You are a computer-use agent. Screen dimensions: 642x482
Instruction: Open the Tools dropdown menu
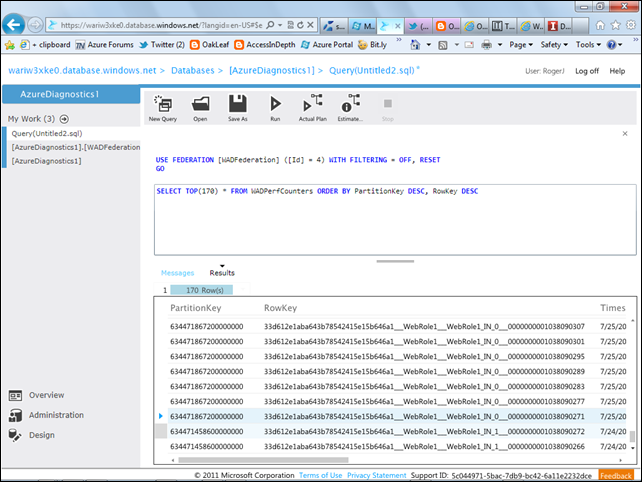click(588, 45)
